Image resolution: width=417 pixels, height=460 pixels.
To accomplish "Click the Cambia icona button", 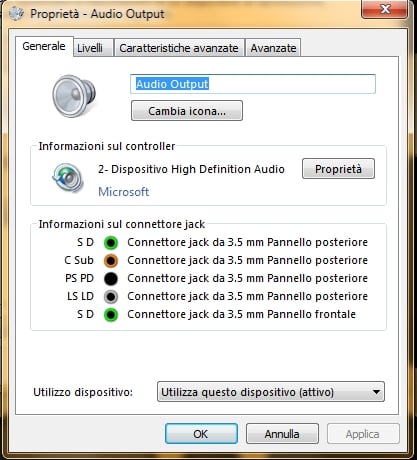I will click(187, 111).
